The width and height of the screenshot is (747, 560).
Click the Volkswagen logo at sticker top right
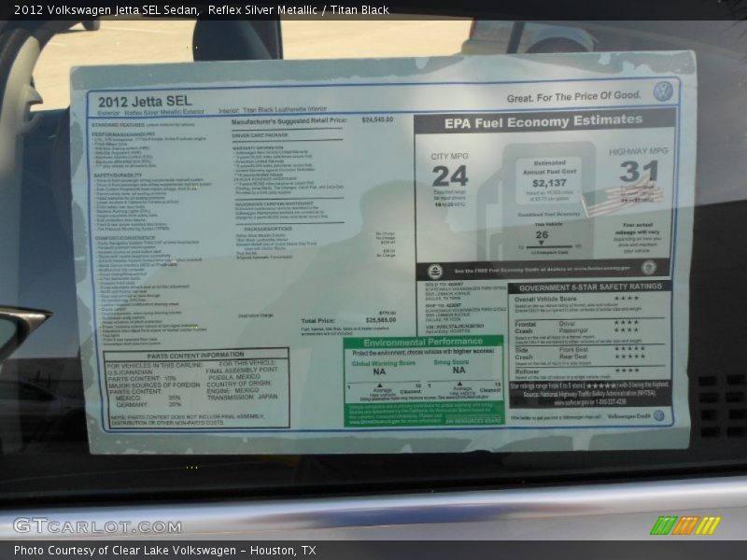pyautogui.click(x=662, y=91)
